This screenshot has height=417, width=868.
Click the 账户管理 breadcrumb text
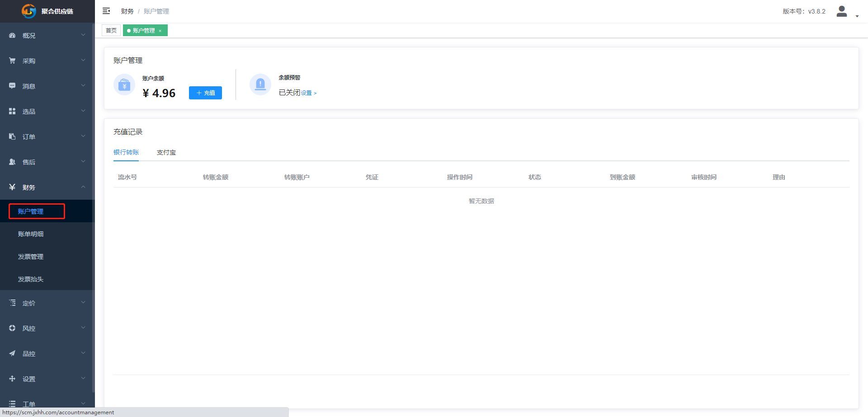(156, 11)
